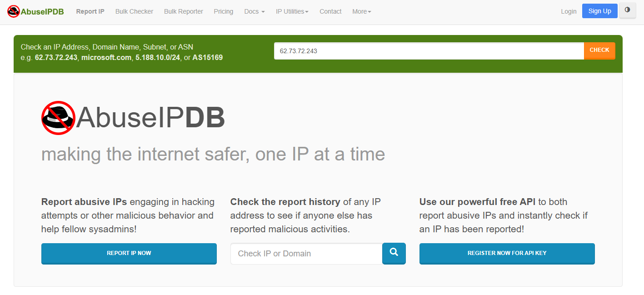Image resolution: width=644 pixels, height=295 pixels.
Task: Click the Check IP or Domain input field
Action: pyautogui.click(x=305, y=254)
